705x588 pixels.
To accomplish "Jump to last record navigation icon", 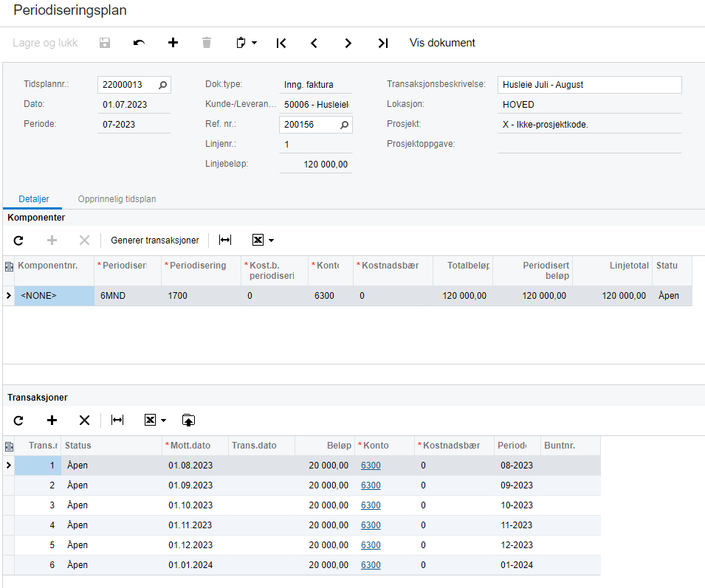I will [x=382, y=43].
